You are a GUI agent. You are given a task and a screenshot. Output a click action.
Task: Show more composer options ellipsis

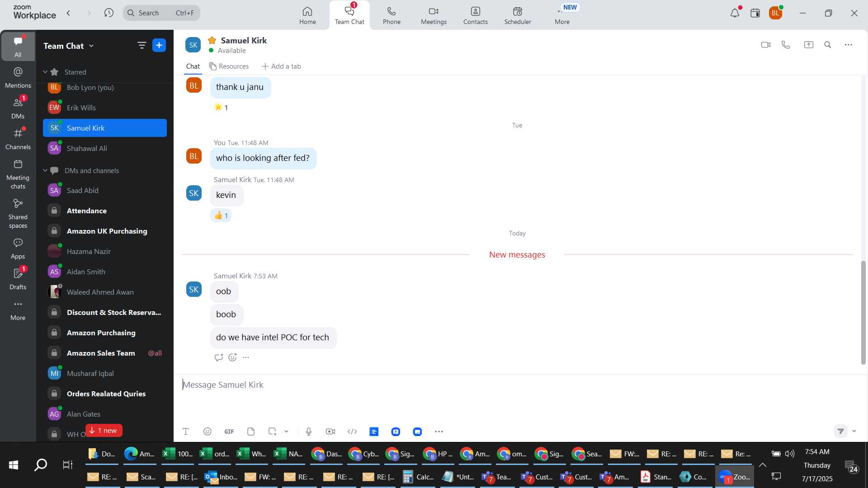point(439,432)
